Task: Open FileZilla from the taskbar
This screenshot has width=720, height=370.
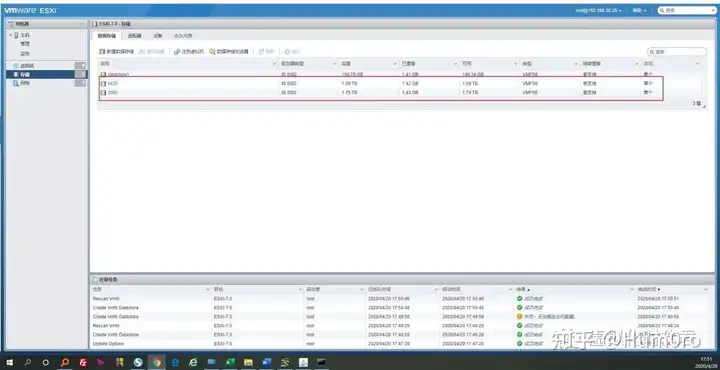Action: pos(83,363)
